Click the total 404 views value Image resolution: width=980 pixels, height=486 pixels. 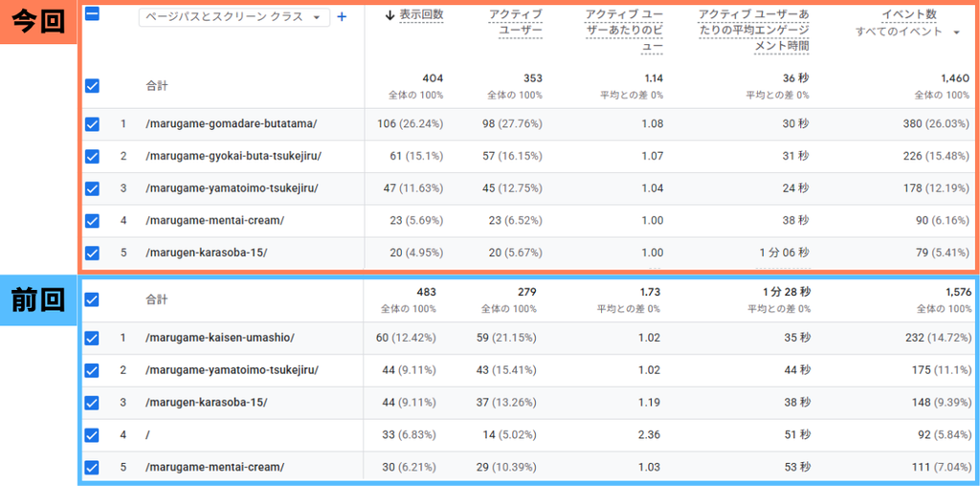[x=433, y=78]
